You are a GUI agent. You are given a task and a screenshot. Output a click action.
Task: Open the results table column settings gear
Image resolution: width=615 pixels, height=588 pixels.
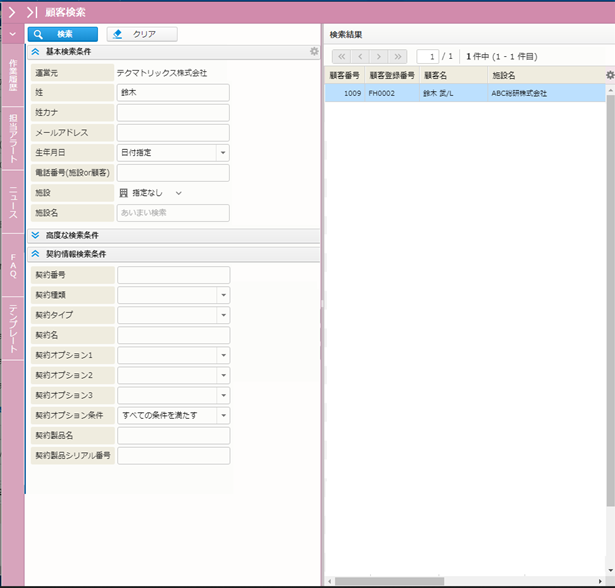610,74
